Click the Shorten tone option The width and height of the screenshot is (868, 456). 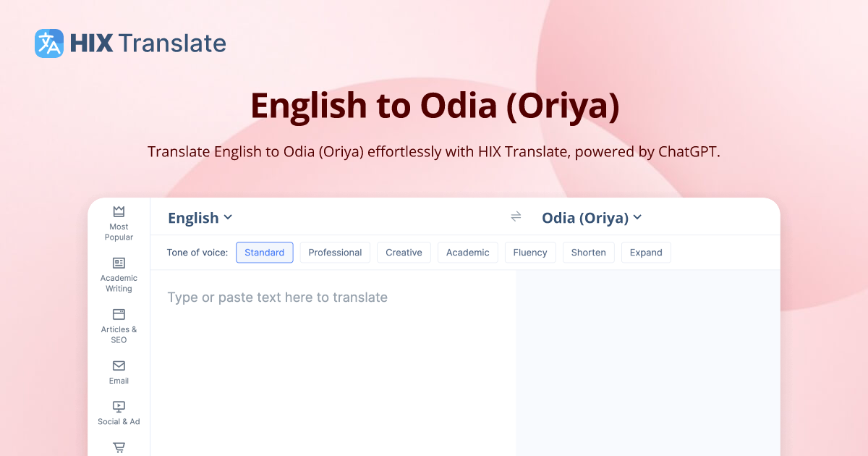coord(588,252)
